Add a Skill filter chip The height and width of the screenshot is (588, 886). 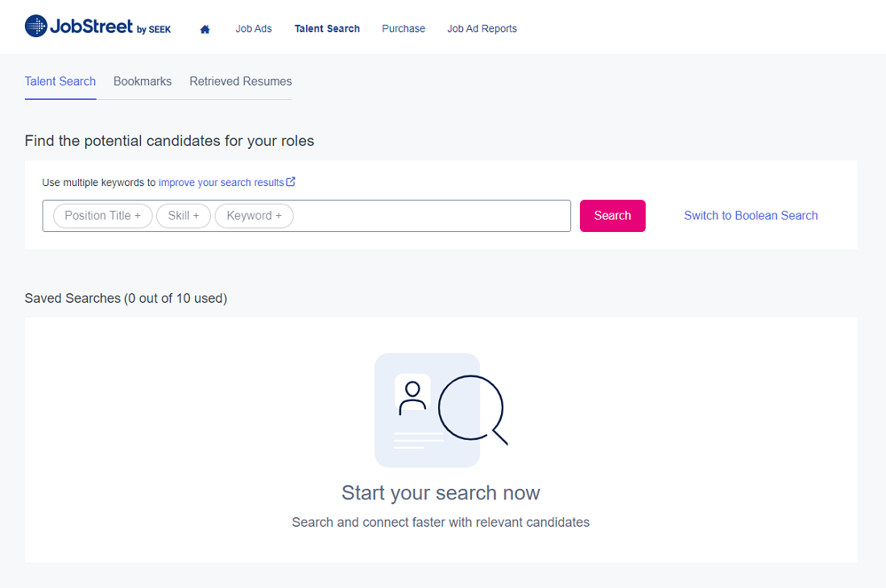click(184, 216)
